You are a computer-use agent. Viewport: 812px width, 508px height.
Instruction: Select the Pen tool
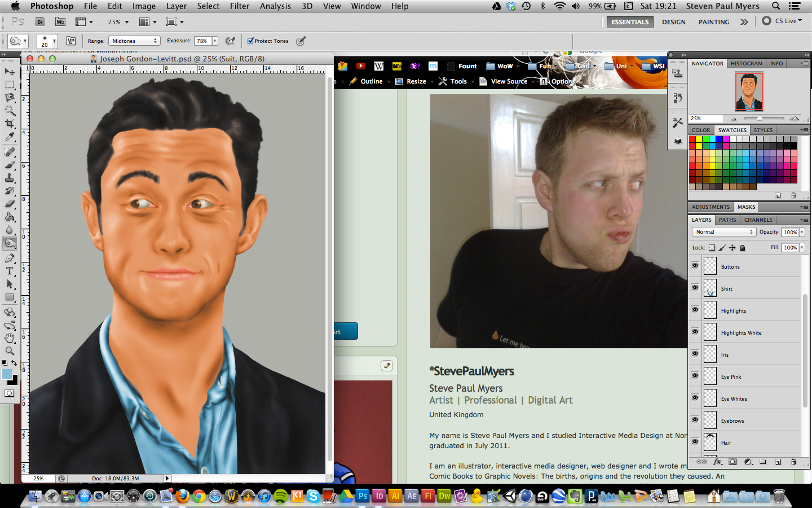(10, 259)
